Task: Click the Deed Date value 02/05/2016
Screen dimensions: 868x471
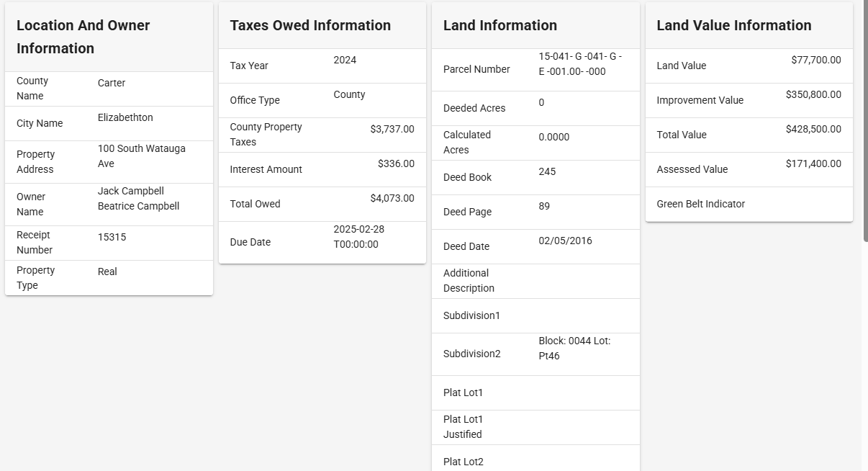Action: [x=565, y=241]
